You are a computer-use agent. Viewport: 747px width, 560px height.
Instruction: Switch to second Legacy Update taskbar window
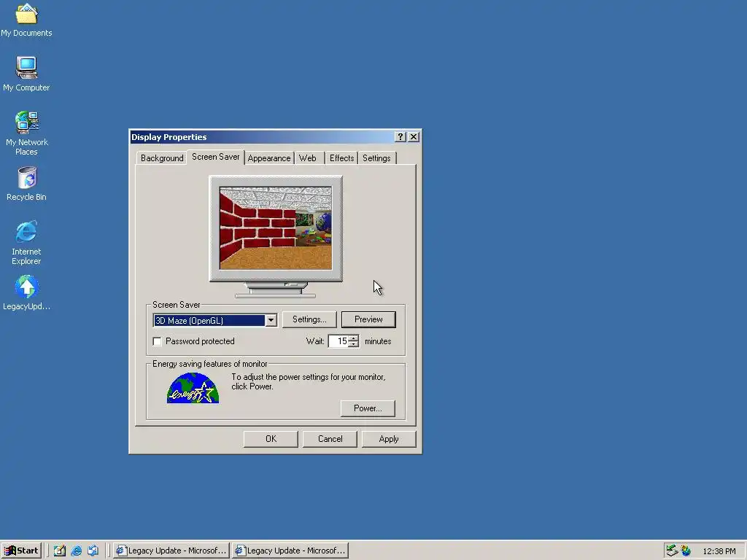[x=290, y=551]
